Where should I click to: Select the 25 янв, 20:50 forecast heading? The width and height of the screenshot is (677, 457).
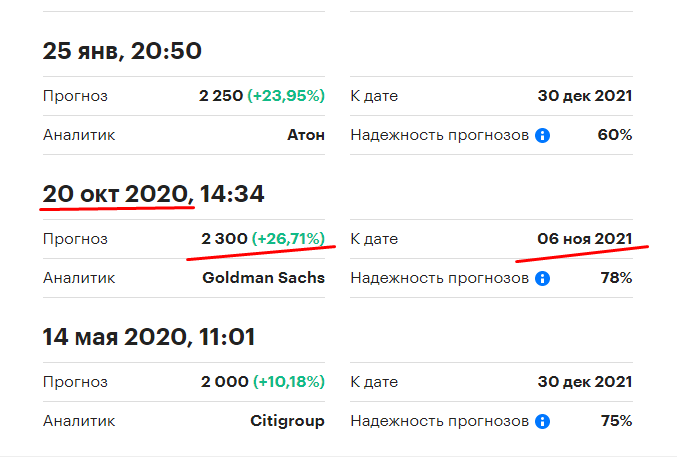point(123,51)
